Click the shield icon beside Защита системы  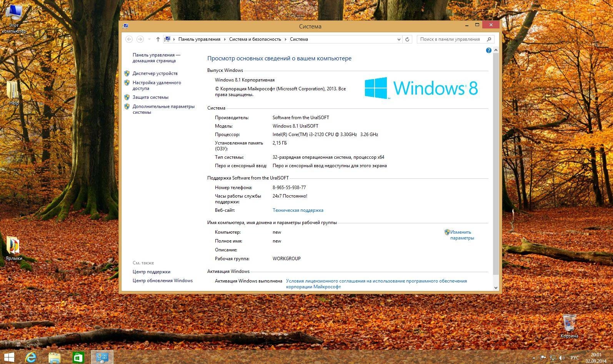[x=127, y=97]
